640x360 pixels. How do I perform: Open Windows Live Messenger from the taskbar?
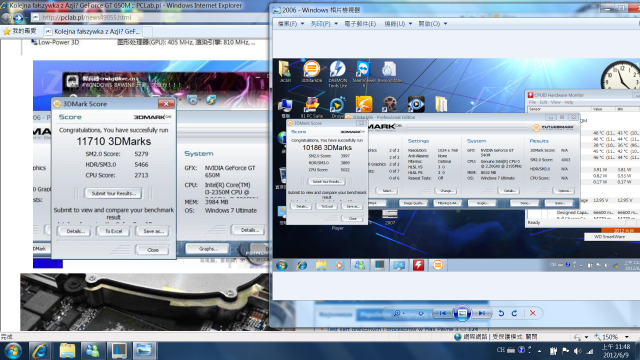[x=93, y=351]
